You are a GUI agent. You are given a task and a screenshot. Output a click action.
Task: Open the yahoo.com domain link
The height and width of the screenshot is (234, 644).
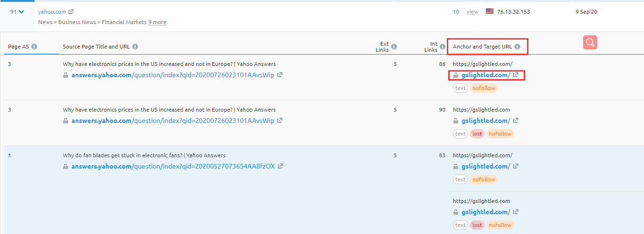(x=52, y=12)
